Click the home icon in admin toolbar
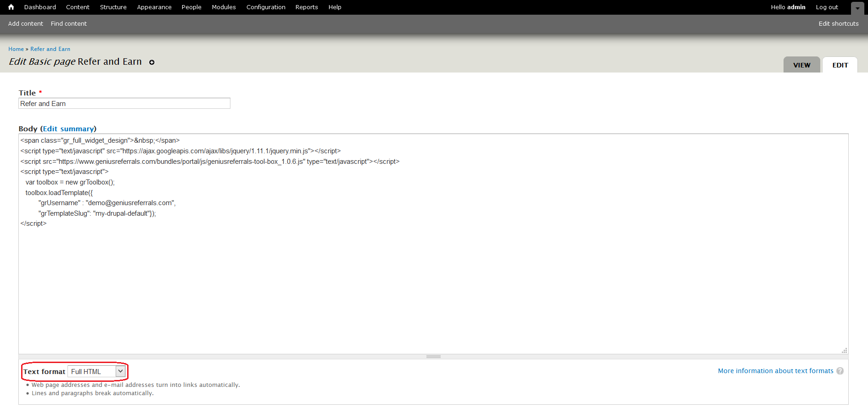 click(11, 7)
